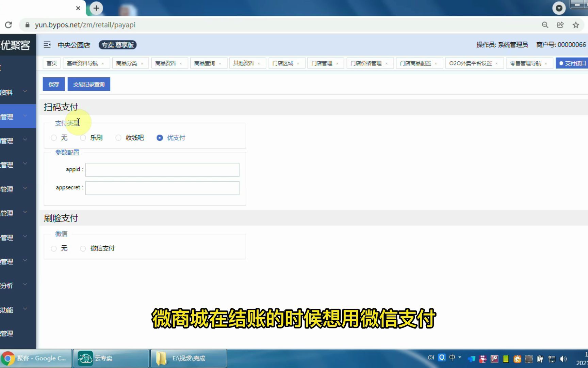
Task: Close the 商品查询 tab
Action: [x=220, y=63]
